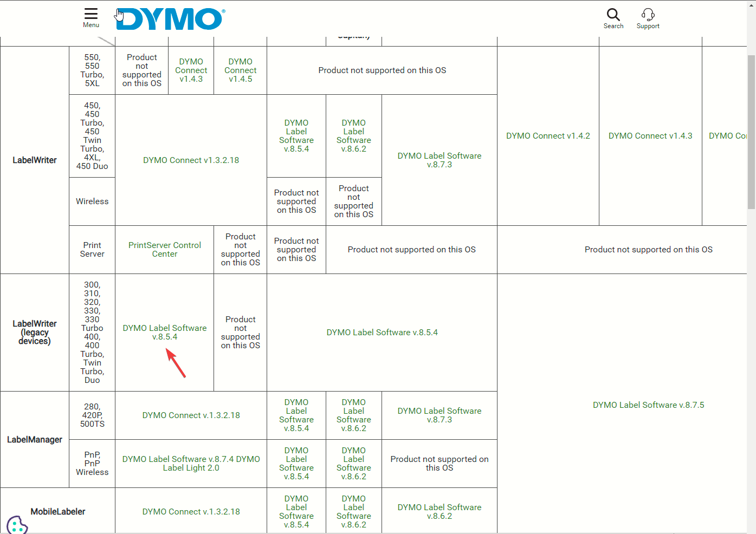Open wide DYMO Label Software v.8.6.2 MobileLabeler link

coord(440,512)
